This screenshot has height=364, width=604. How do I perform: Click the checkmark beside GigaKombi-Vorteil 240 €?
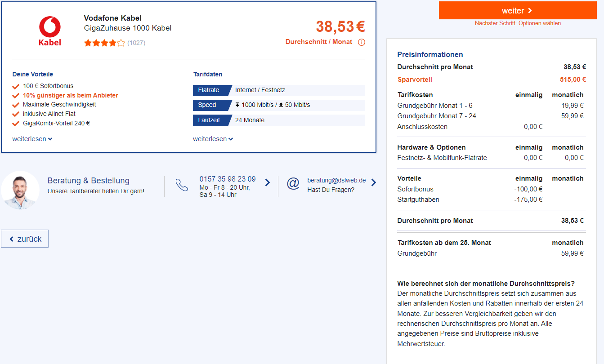[16, 124]
